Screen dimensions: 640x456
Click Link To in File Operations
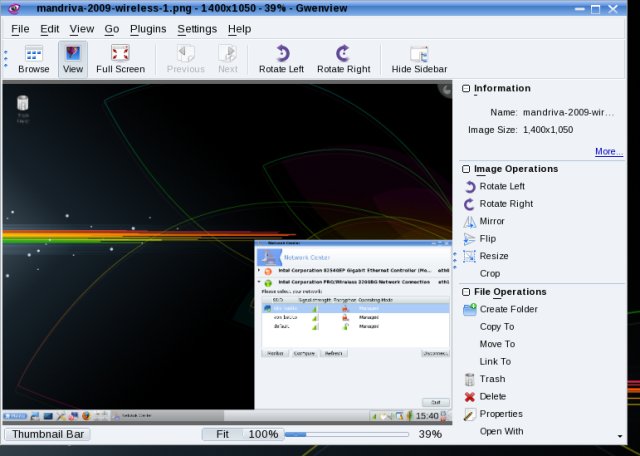tap(495, 362)
